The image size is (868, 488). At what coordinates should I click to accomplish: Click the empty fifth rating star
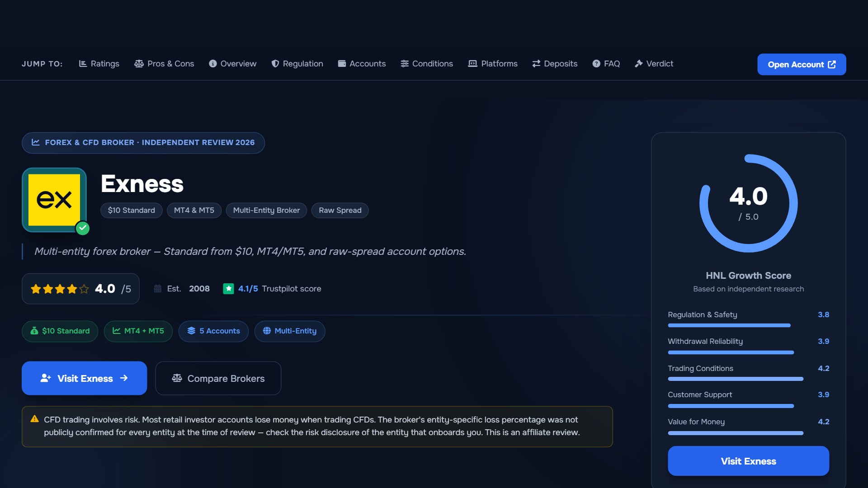[x=84, y=289]
